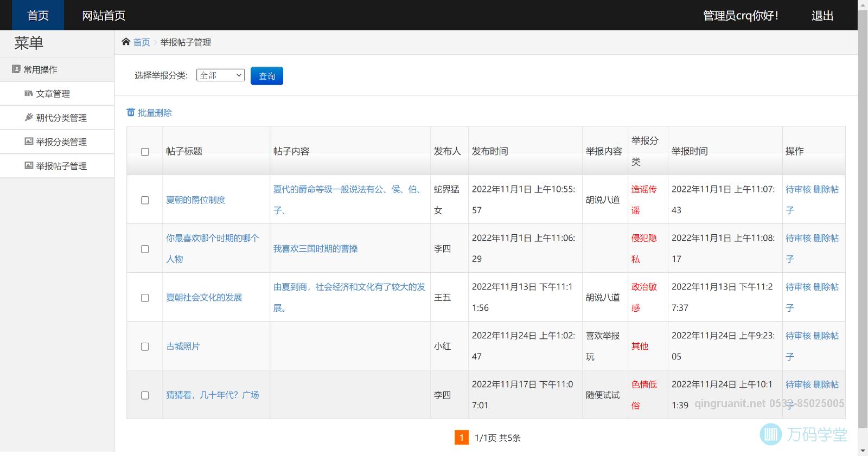Check the row for 古城照片
The height and width of the screenshot is (456, 868).
coord(145,346)
